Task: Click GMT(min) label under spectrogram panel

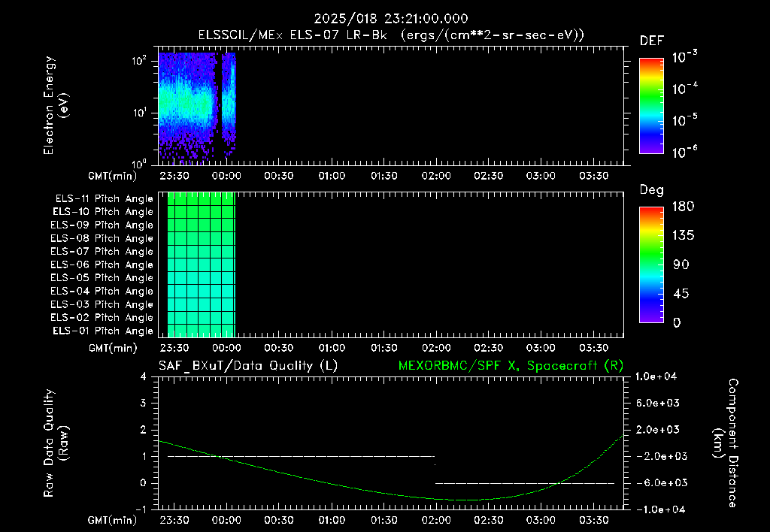Action: [113, 176]
